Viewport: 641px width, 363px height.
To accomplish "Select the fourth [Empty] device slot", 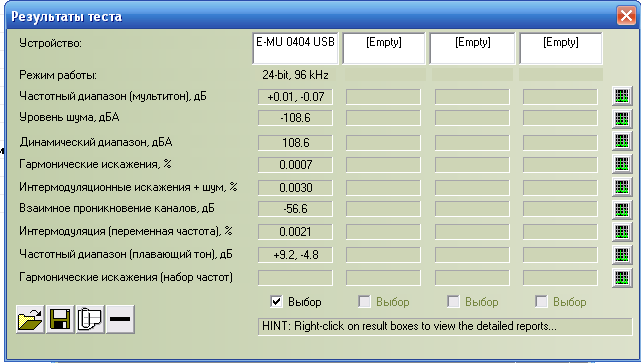I will tap(560, 48).
